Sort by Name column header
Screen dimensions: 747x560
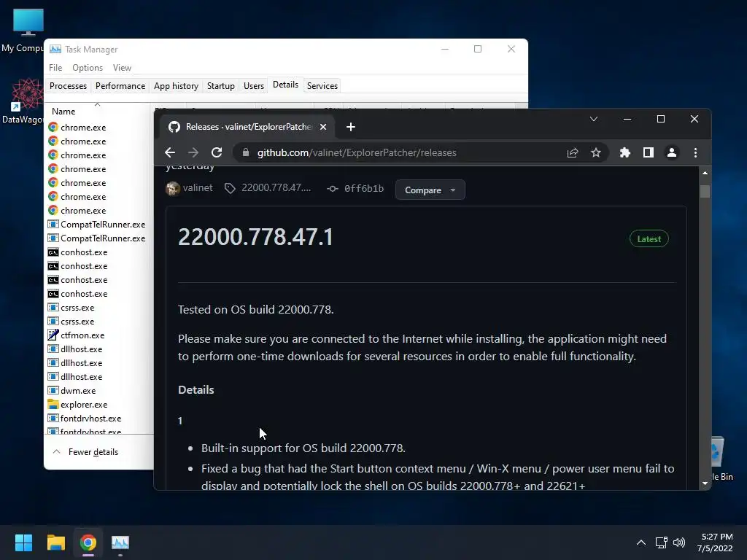click(98, 111)
